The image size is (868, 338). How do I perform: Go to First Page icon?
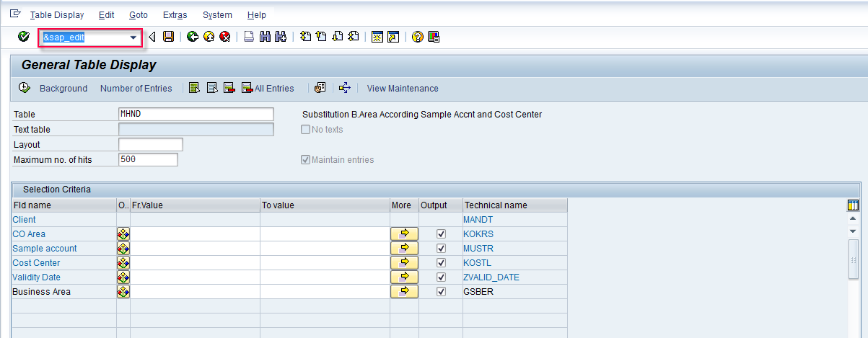point(305,37)
